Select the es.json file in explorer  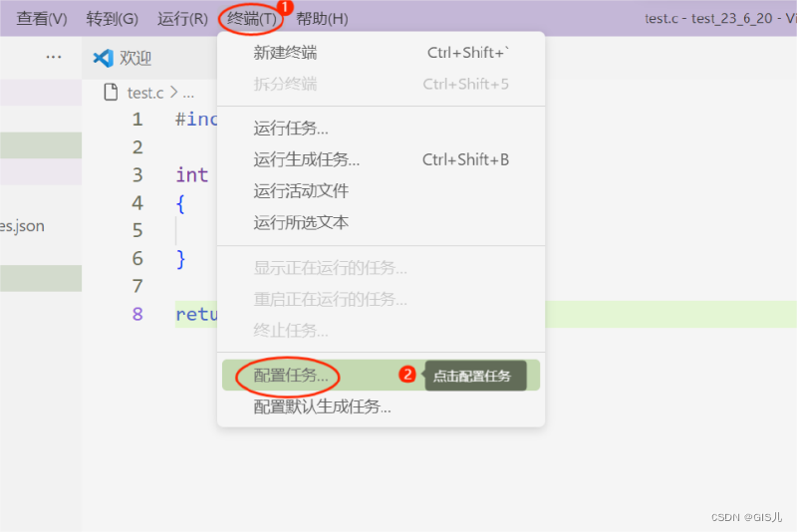click(22, 226)
